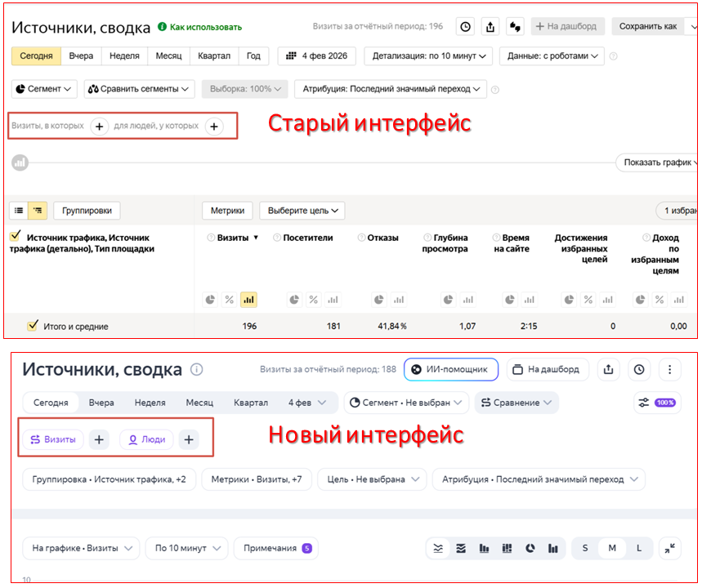Viewport: 711px width, 588px height.
Task: Open the Цель • Не выбрана dropdown
Action: click(371, 479)
